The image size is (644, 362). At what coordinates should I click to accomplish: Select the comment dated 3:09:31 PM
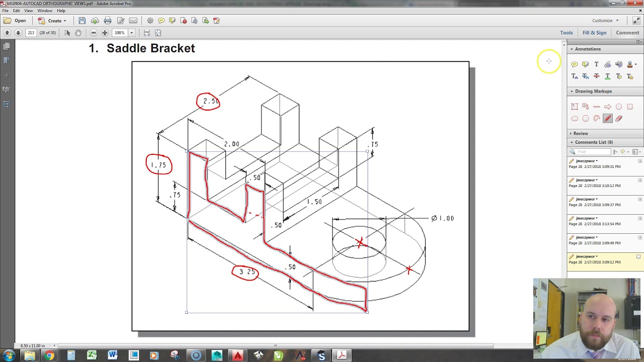pyautogui.click(x=605, y=164)
